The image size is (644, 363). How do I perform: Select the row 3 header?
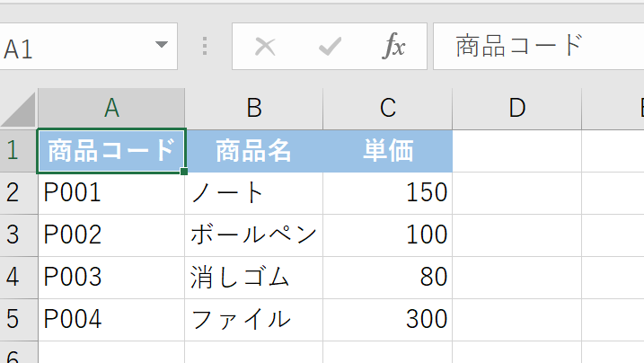tap(19, 235)
